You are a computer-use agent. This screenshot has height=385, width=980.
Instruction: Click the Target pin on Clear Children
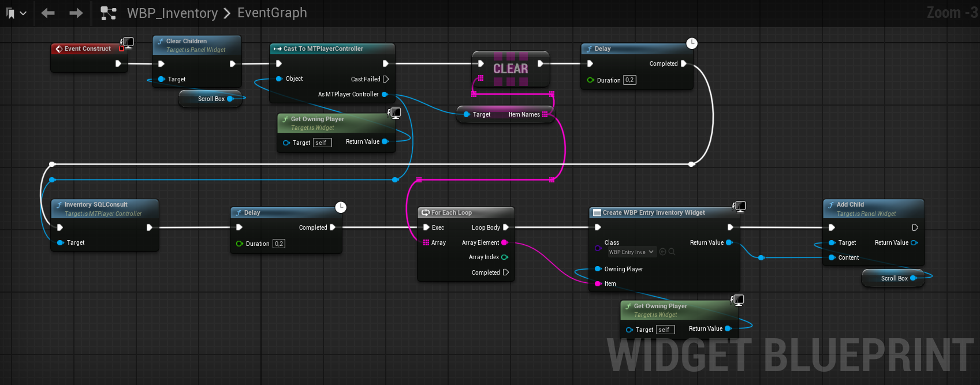point(162,79)
